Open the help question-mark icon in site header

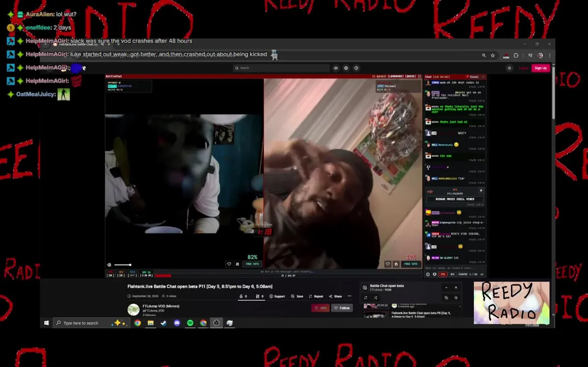(356, 68)
